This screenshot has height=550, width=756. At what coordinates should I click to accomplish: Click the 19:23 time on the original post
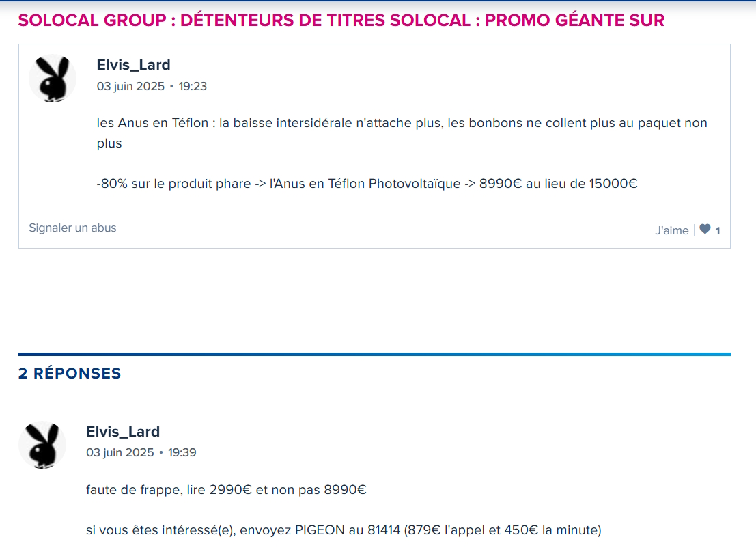pos(193,87)
